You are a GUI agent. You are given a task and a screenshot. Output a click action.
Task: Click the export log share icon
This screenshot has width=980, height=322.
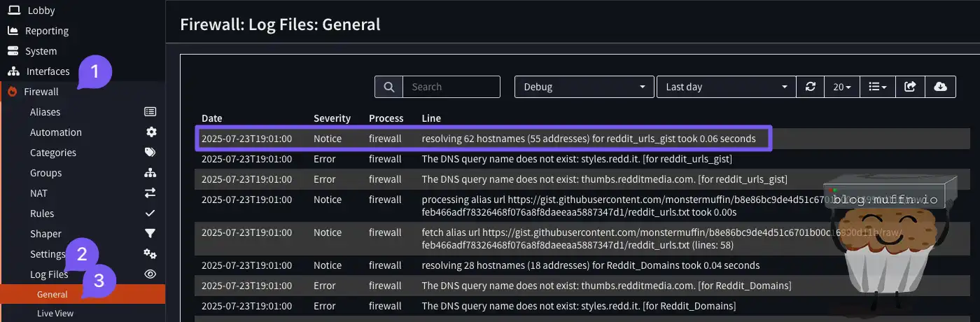910,87
